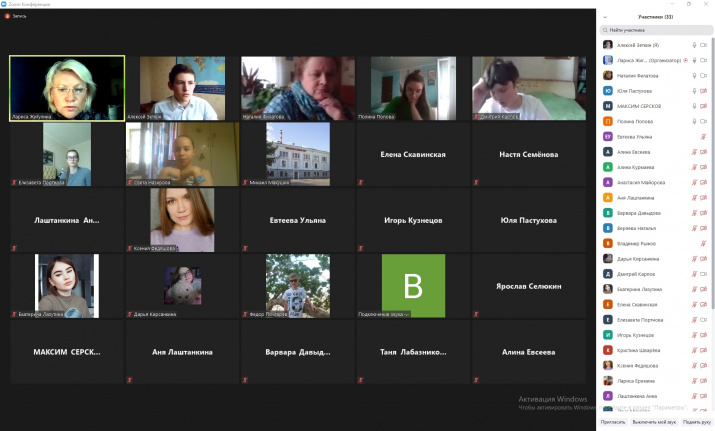Toggle muted microphone for Лаштанкина Анна in list
Image resolution: width=715 pixels, height=431 pixels.
tap(694, 396)
